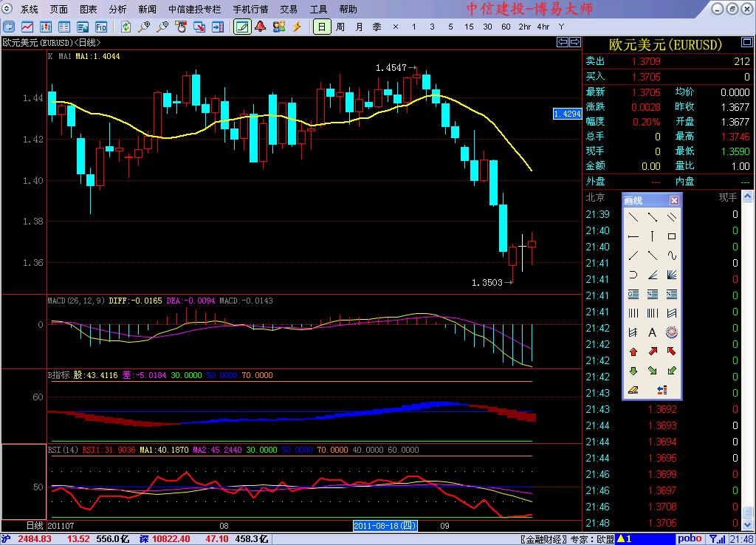756x545 pixels.
Task: Click the pobo status bar button
Action: (690, 539)
